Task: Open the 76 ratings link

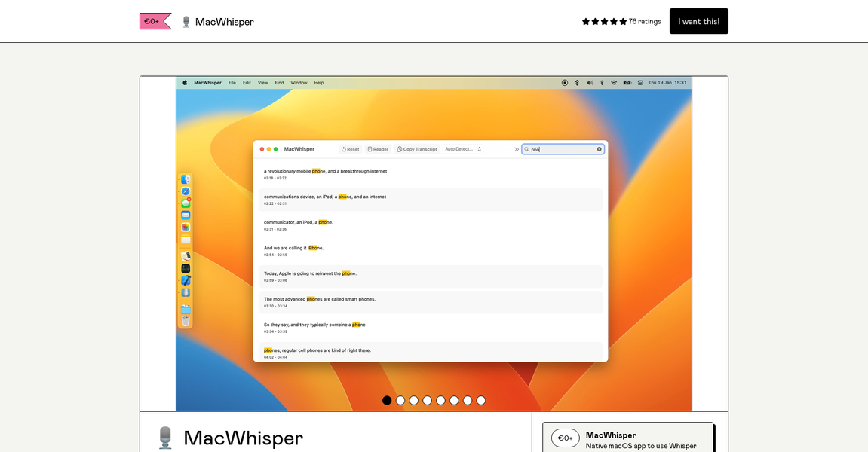Action: [x=643, y=21]
